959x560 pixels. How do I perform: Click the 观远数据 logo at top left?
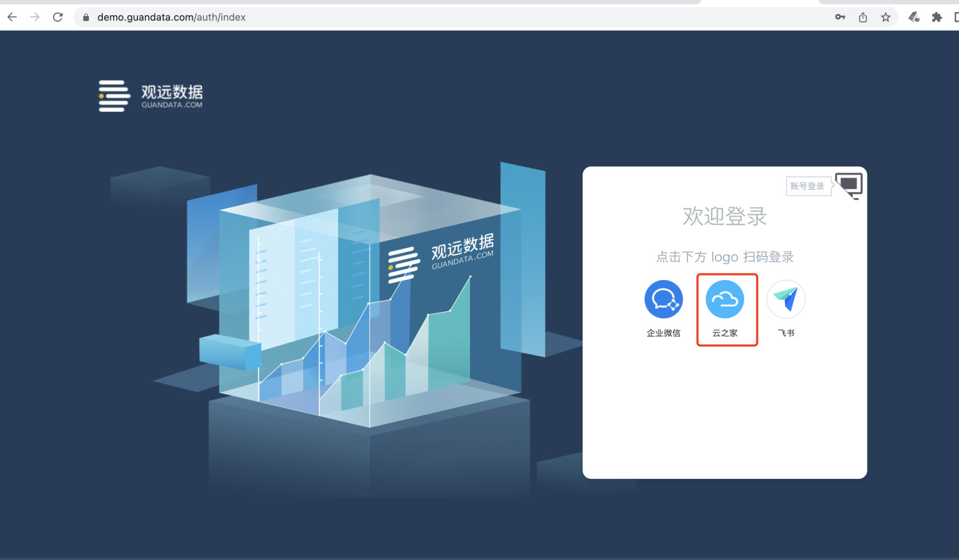click(x=151, y=96)
